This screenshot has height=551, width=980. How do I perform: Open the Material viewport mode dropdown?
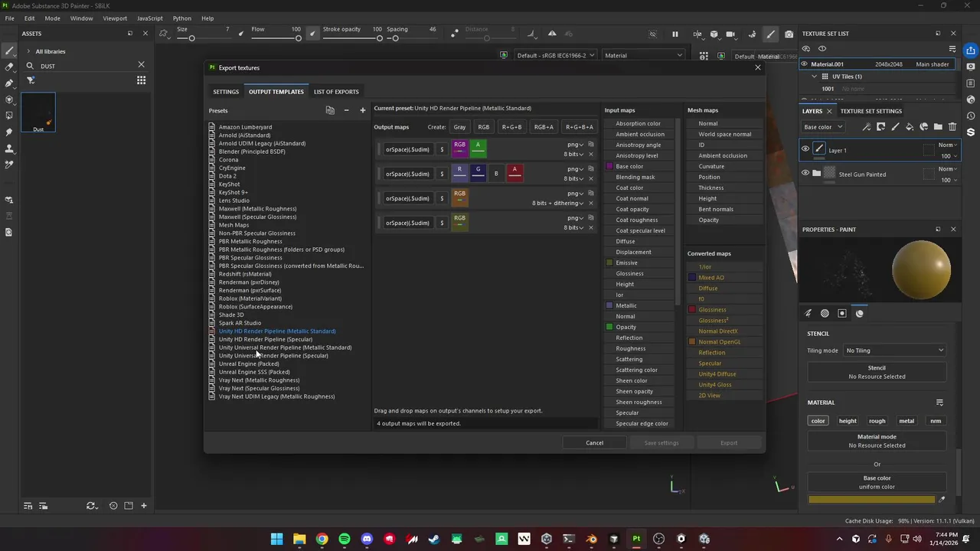pyautogui.click(x=643, y=55)
